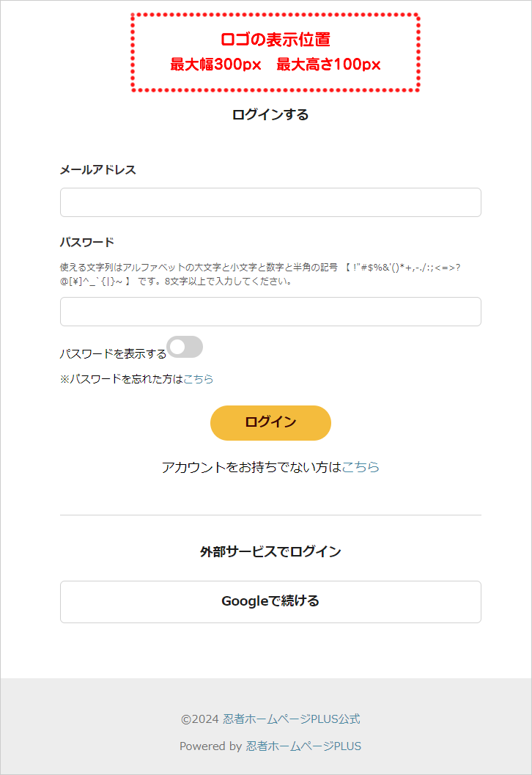Image resolution: width=532 pixels, height=775 pixels.
Task: Click the Powered by footer text
Action: point(210,746)
